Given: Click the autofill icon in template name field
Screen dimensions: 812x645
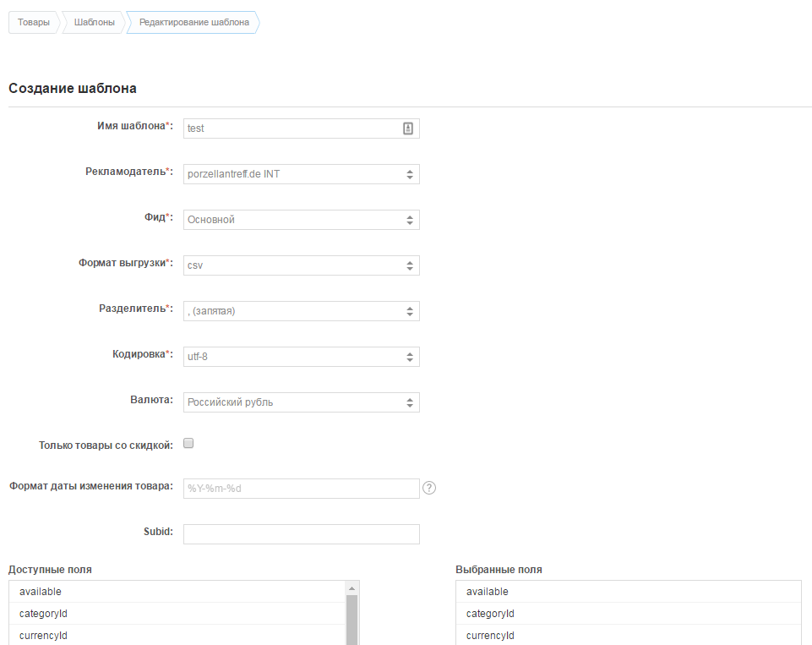Looking at the screenshot, I should pos(408,128).
